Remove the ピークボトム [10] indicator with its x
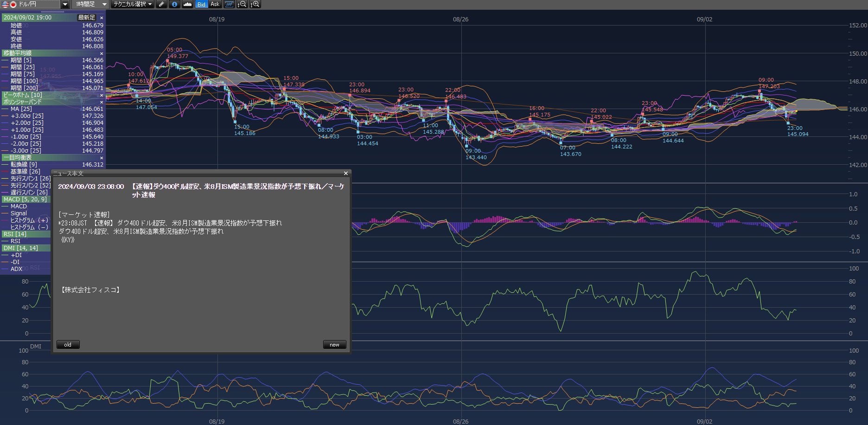The image size is (868, 425). [102, 95]
